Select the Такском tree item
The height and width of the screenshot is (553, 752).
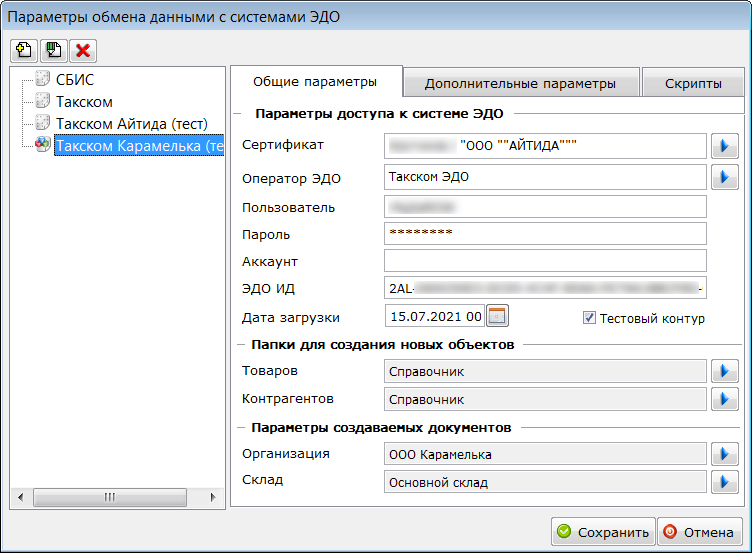pyautogui.click(x=84, y=102)
